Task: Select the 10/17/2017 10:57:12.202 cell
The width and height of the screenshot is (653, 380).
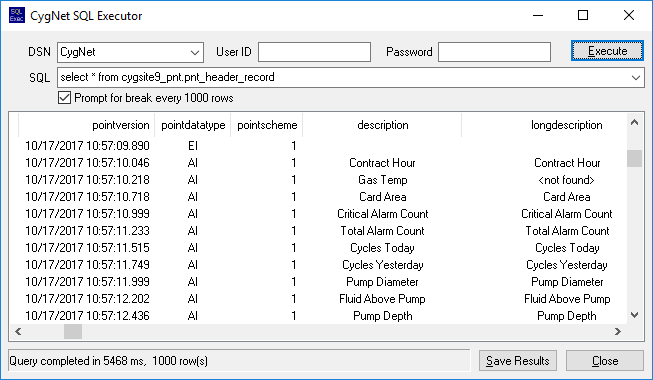Action: point(87,299)
